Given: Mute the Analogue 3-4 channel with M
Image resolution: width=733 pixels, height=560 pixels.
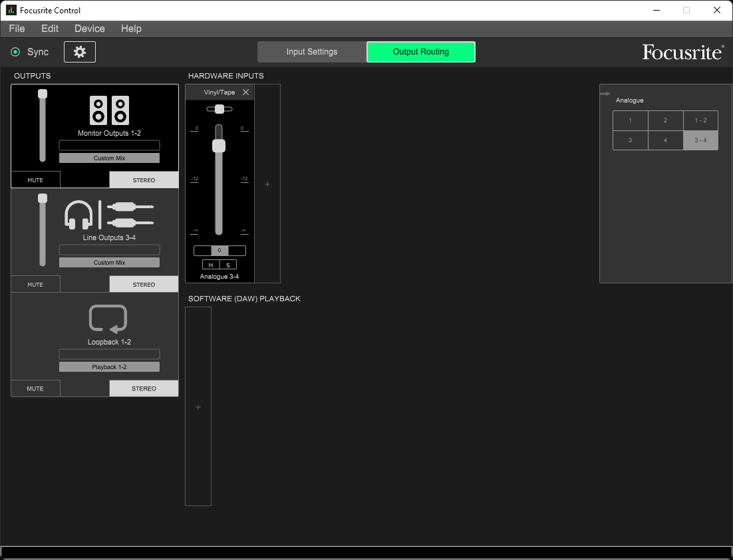Looking at the screenshot, I should [211, 265].
